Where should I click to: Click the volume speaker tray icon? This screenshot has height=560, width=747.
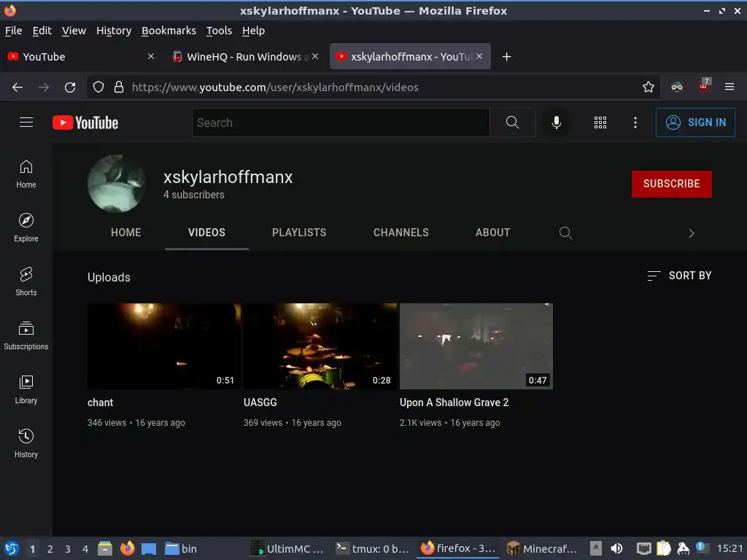tap(616, 548)
